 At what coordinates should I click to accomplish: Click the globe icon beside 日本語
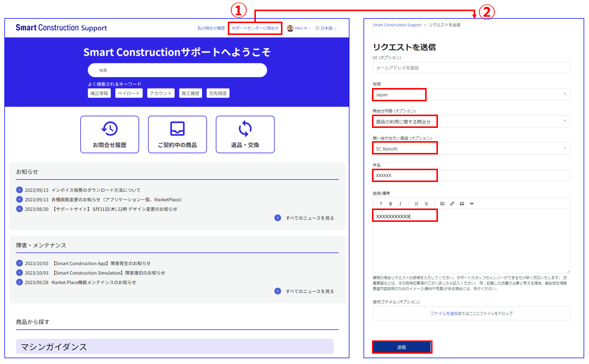317,28
